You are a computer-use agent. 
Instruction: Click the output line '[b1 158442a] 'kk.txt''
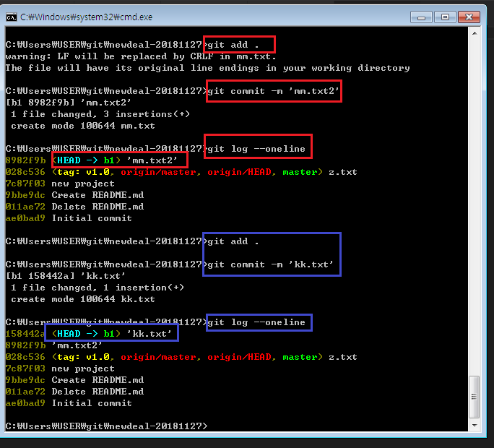[65, 276]
